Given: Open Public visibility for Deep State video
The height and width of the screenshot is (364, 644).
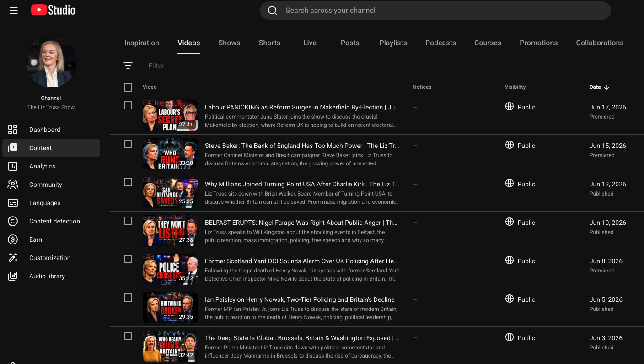Looking at the screenshot, I should 526,338.
